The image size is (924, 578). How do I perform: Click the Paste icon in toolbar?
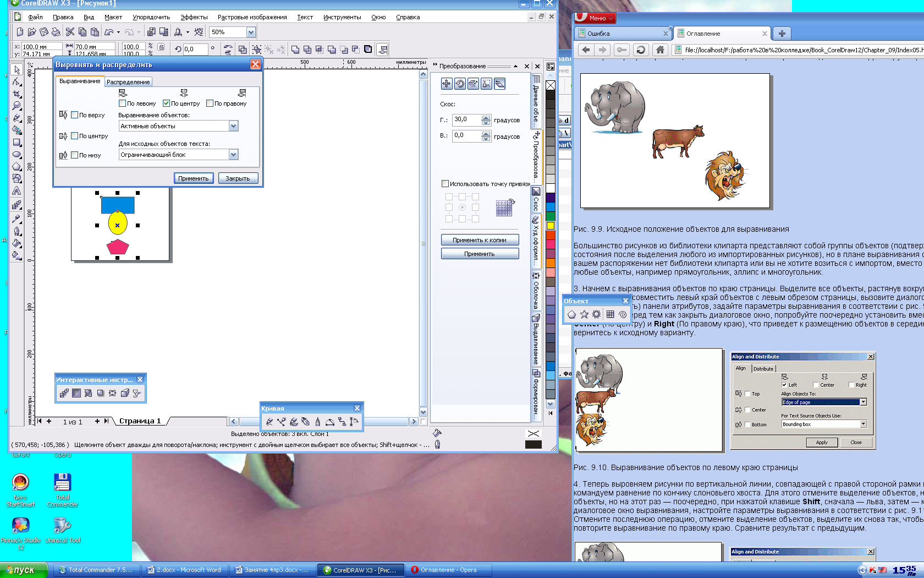click(95, 32)
